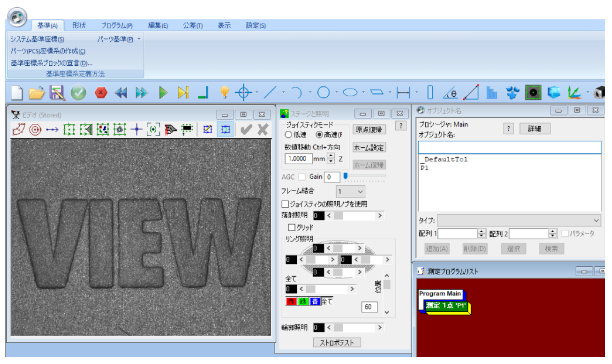Viewport: 612px width, 364px height.
Task: Click the green play triangle icon
Action: coord(163,93)
